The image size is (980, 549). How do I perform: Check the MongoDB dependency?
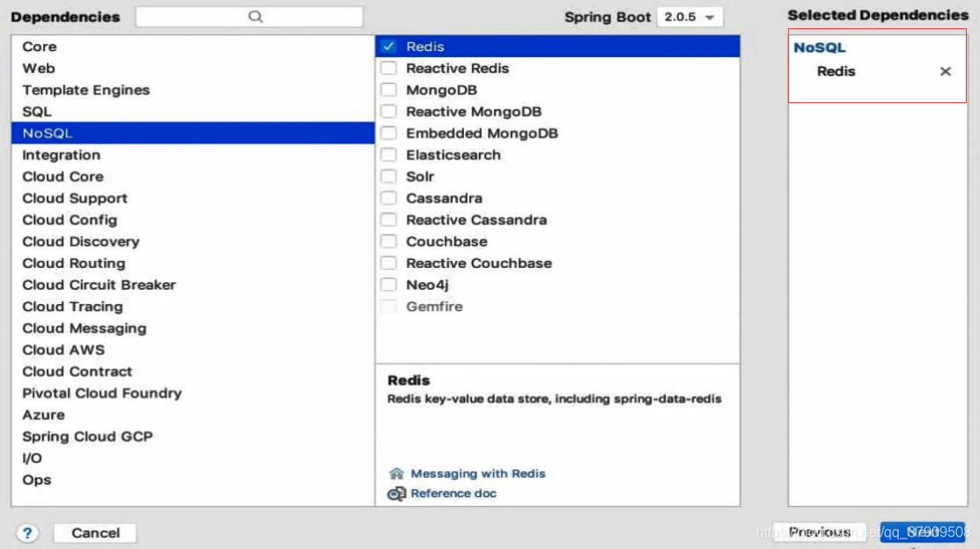click(x=389, y=90)
